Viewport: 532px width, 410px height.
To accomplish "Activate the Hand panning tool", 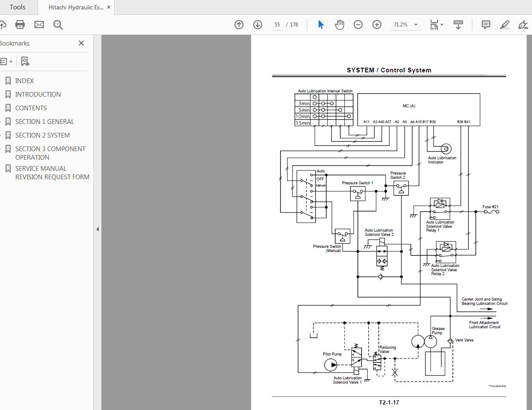I will 339,24.
